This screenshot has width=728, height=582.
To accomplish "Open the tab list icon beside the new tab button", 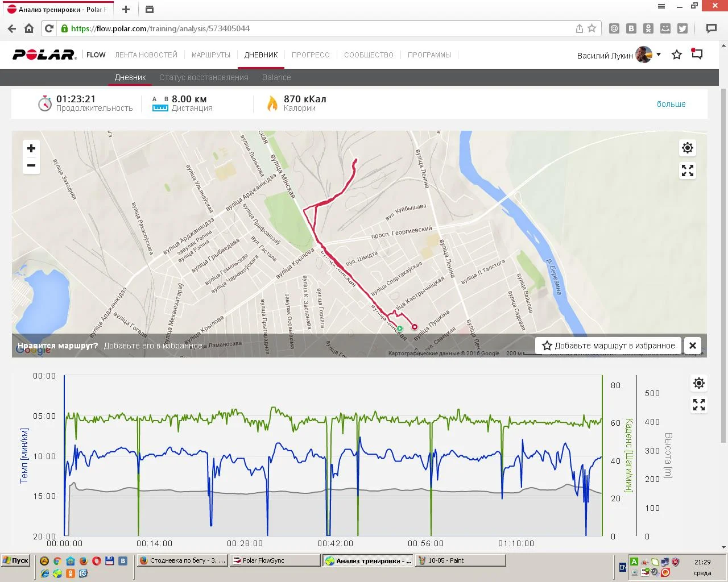I will pyautogui.click(x=150, y=9).
